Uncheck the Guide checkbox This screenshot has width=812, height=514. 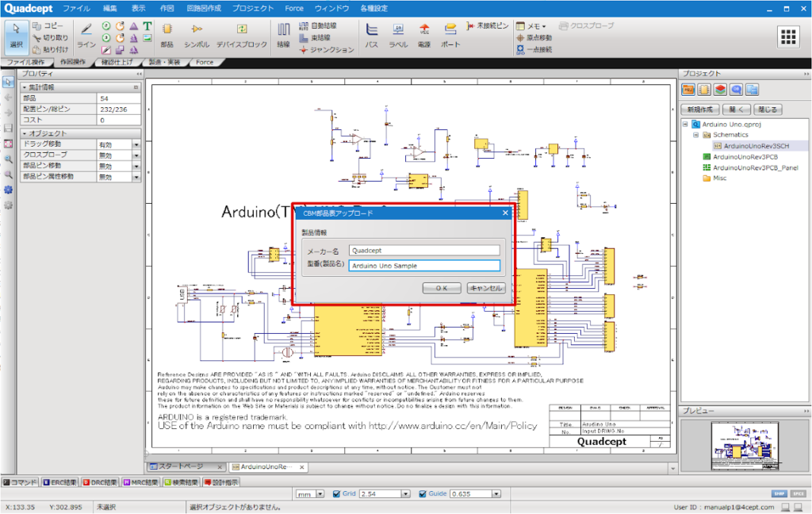423,493
